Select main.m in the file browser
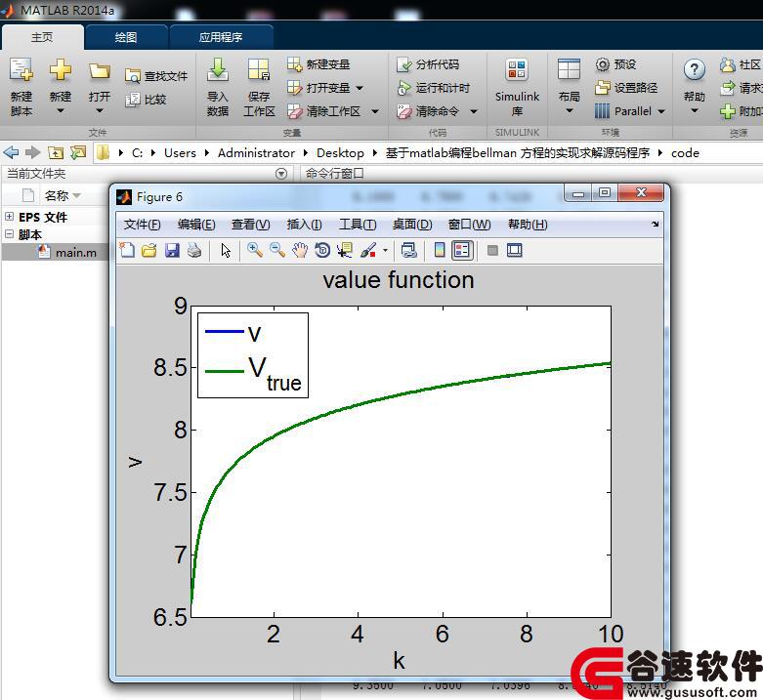763x700 pixels. tap(67, 252)
